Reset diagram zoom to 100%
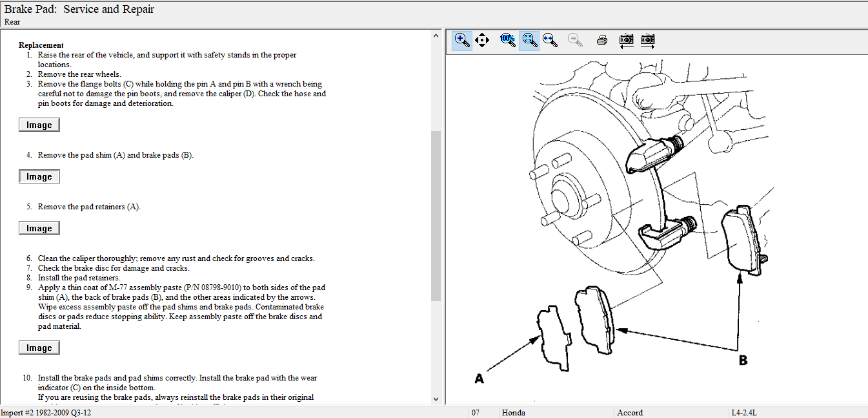This screenshot has height=418, width=868. coord(508,40)
